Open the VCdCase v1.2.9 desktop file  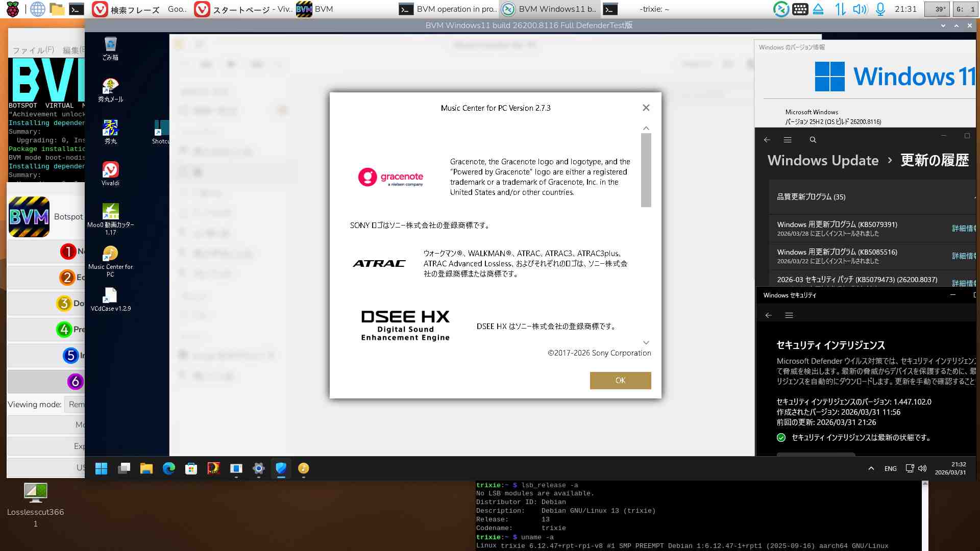tap(110, 296)
